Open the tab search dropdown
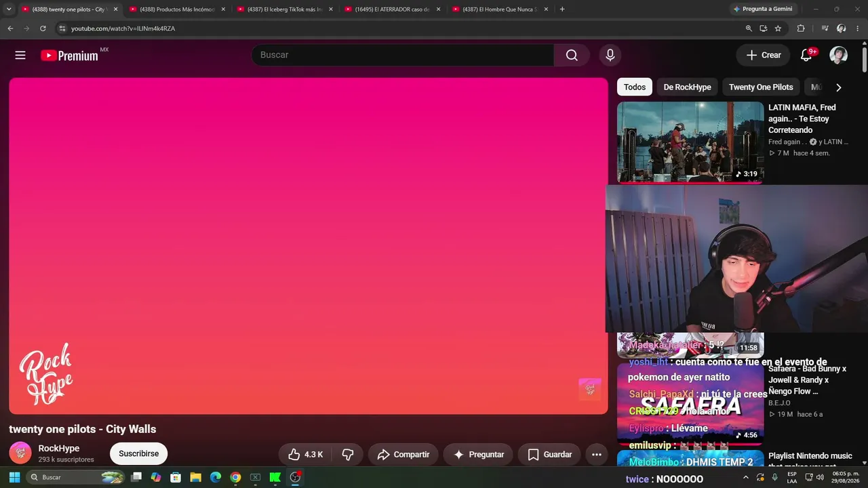 coord(9,9)
